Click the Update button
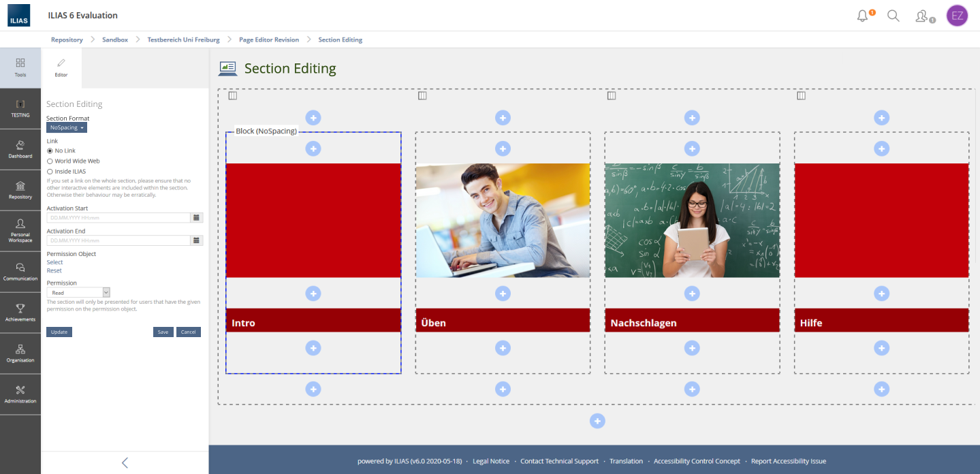The image size is (980, 474). (x=59, y=332)
